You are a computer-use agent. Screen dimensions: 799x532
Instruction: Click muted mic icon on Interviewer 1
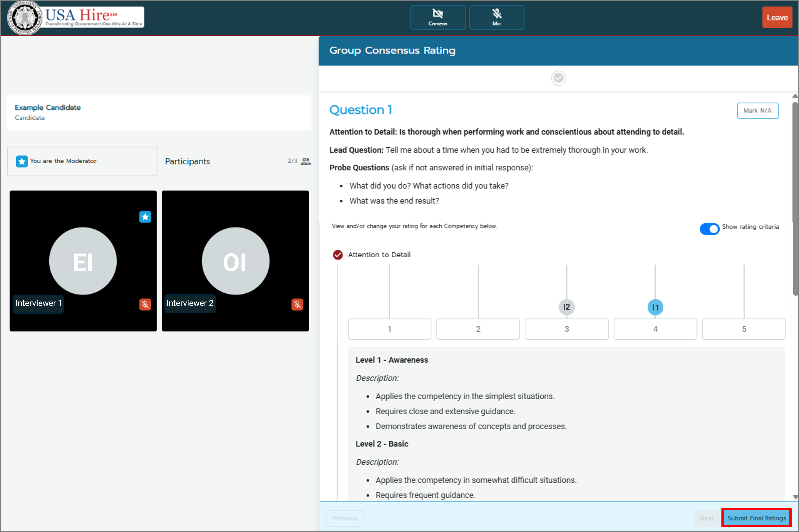145,304
